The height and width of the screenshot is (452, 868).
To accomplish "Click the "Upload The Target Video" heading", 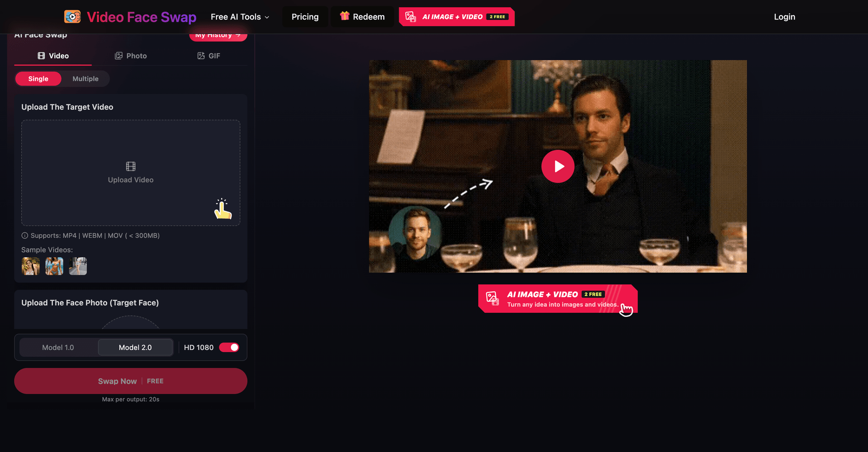I will point(67,107).
